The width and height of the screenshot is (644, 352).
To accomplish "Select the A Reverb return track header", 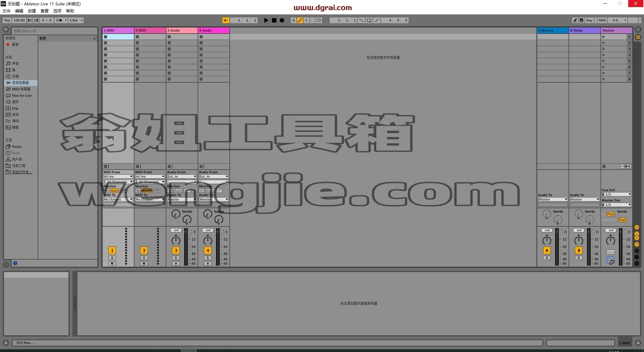I will pyautogui.click(x=553, y=30).
